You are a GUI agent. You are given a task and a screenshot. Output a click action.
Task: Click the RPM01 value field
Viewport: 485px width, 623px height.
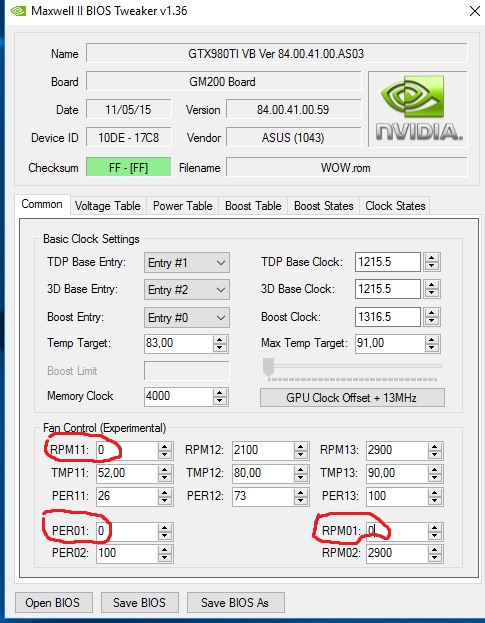397,531
